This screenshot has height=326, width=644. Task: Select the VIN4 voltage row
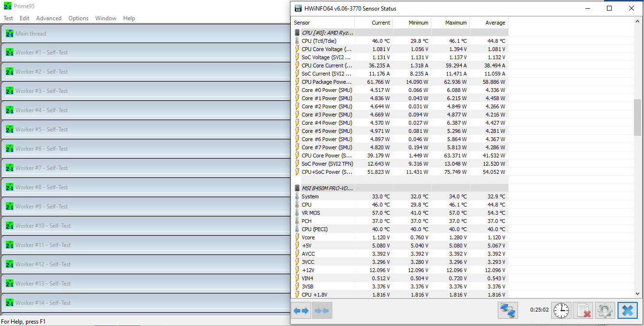(400, 278)
